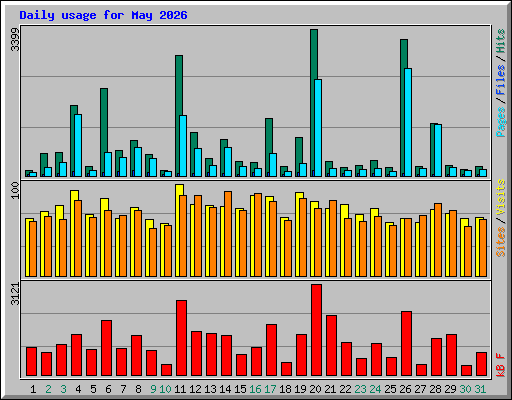Screen dimensions: 512x400
Task: Click the Files legend label
Action: click(x=500, y=80)
